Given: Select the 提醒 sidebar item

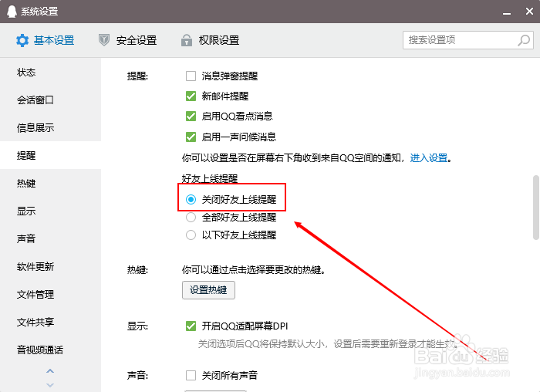Looking at the screenshot, I should click(x=50, y=155).
